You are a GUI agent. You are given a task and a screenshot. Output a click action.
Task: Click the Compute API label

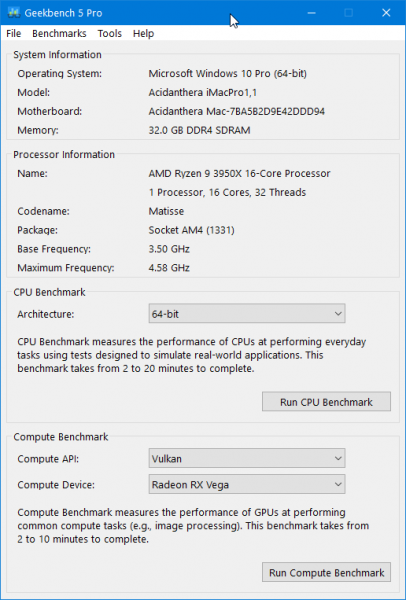click(47, 458)
